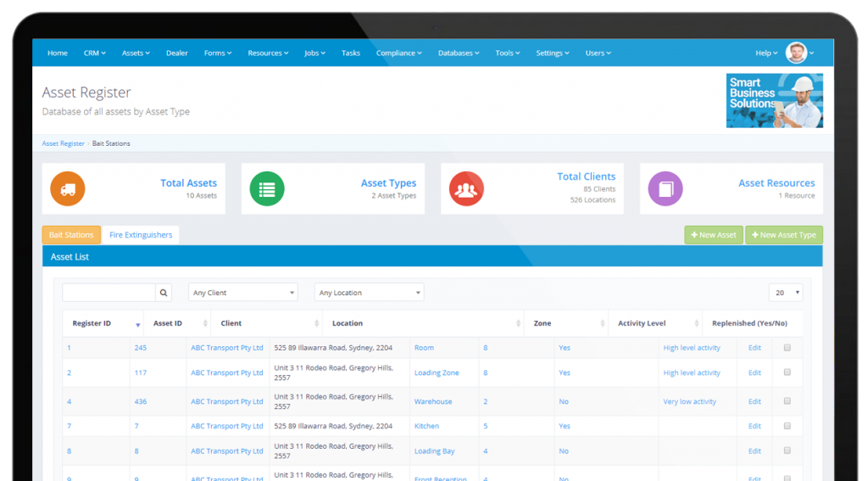Click Edit for the Warehouse row
The image size is (868, 481).
click(x=754, y=402)
